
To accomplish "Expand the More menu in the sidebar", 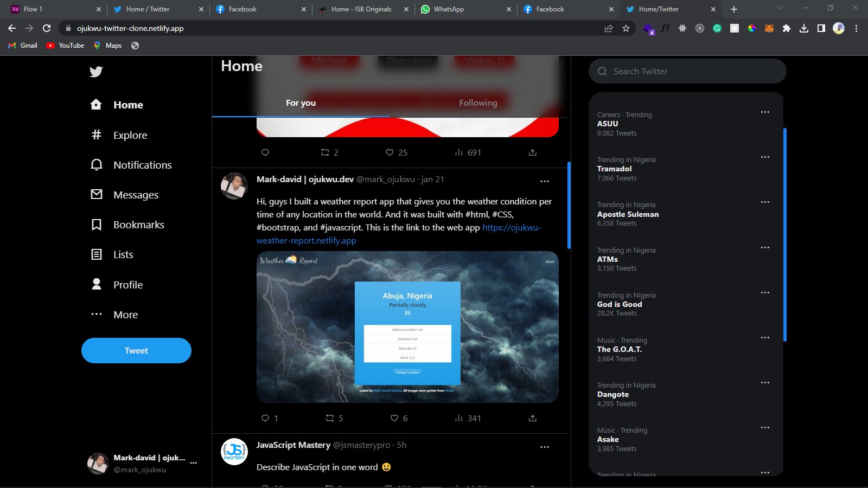I will [114, 314].
